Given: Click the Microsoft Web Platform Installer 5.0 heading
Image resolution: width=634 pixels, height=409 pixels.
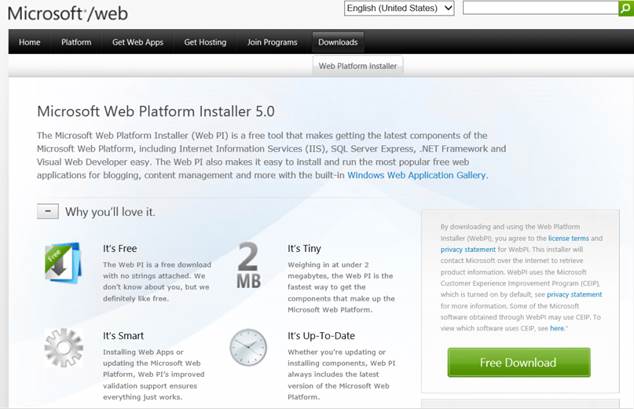Looking at the screenshot, I should [156, 112].
